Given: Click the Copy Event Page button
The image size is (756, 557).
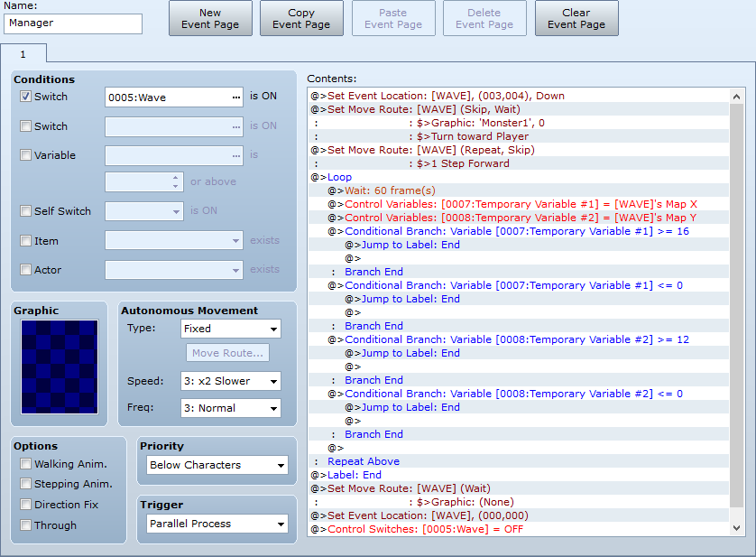Looking at the screenshot, I should click(x=301, y=19).
